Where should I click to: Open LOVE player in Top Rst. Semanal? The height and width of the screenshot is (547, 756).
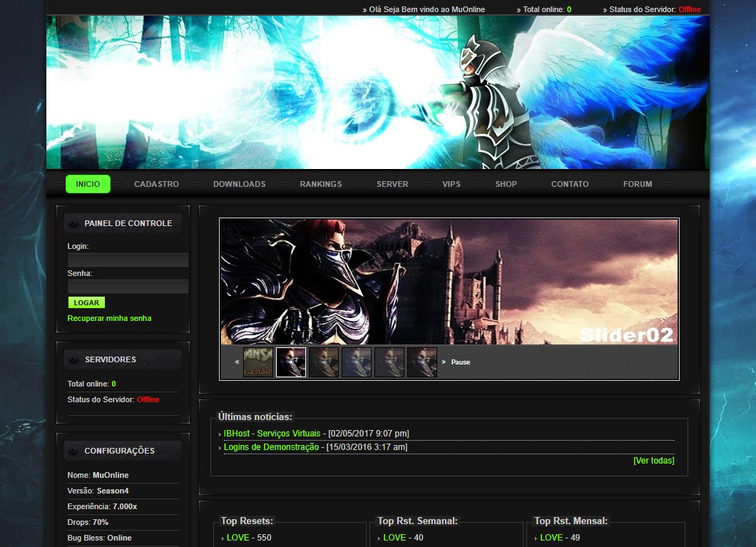coord(394,537)
